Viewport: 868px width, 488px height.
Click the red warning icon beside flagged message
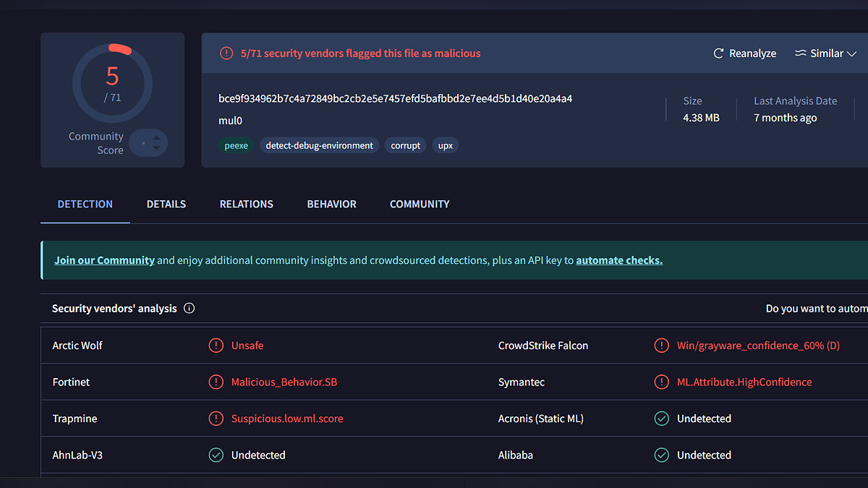click(x=226, y=53)
